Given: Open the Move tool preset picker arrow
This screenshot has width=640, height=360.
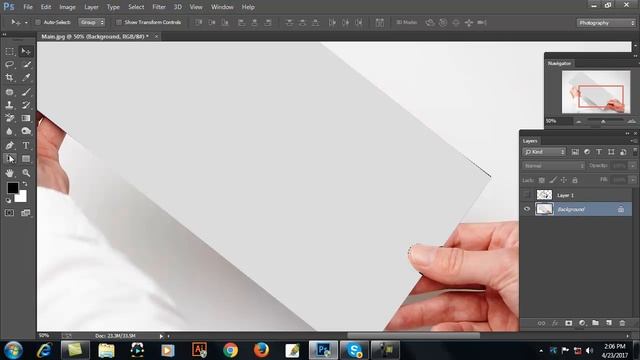Looking at the screenshot, I should coord(26,23).
